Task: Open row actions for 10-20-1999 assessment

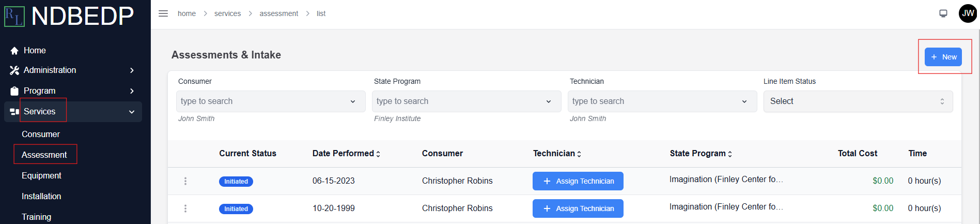Action: [185, 208]
